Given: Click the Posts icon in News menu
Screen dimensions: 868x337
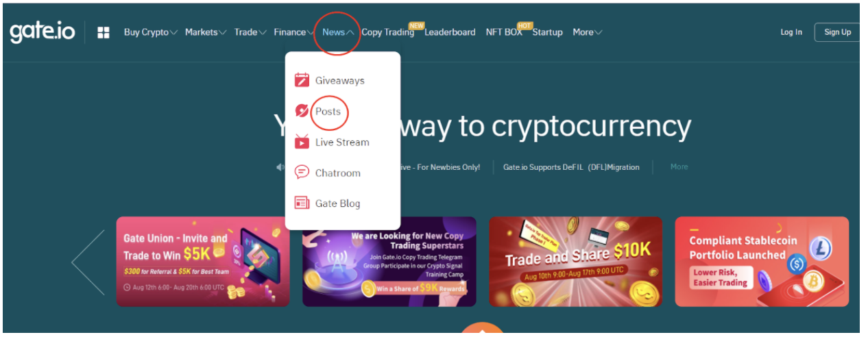Looking at the screenshot, I should point(302,111).
